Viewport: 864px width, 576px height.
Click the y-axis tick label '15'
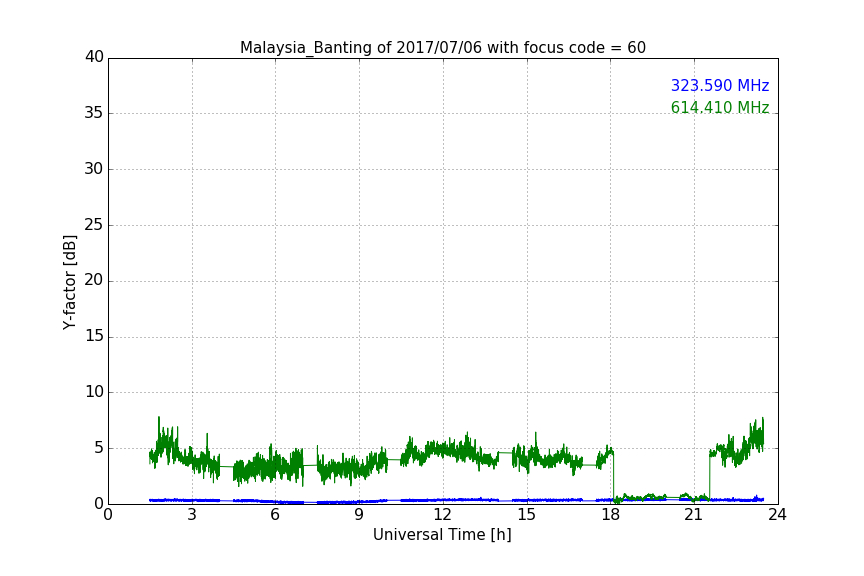[94, 336]
